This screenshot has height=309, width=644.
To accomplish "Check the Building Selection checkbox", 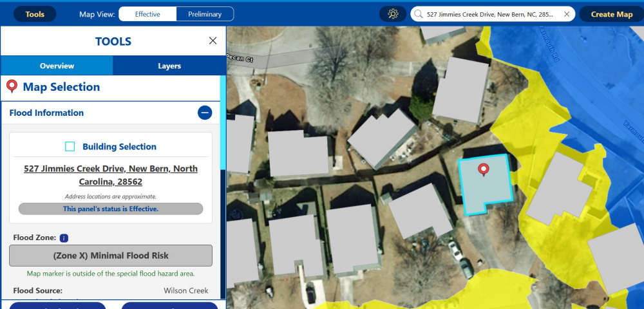I will 70,147.
